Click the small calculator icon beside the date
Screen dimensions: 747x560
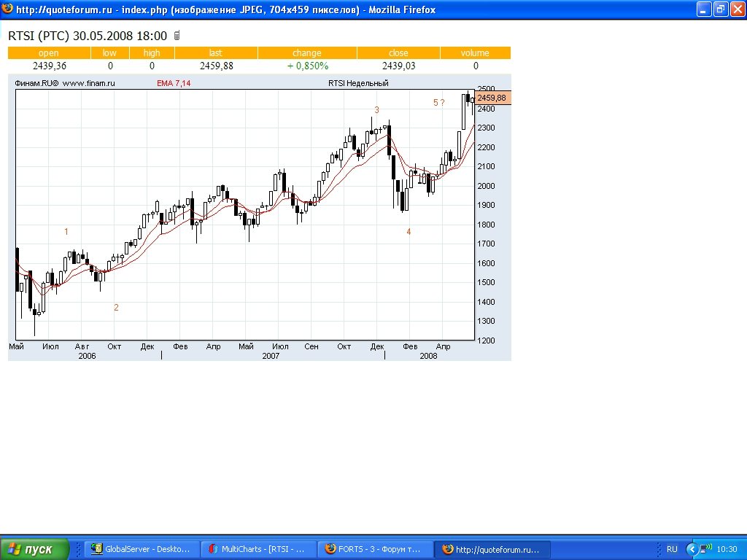coord(176,36)
